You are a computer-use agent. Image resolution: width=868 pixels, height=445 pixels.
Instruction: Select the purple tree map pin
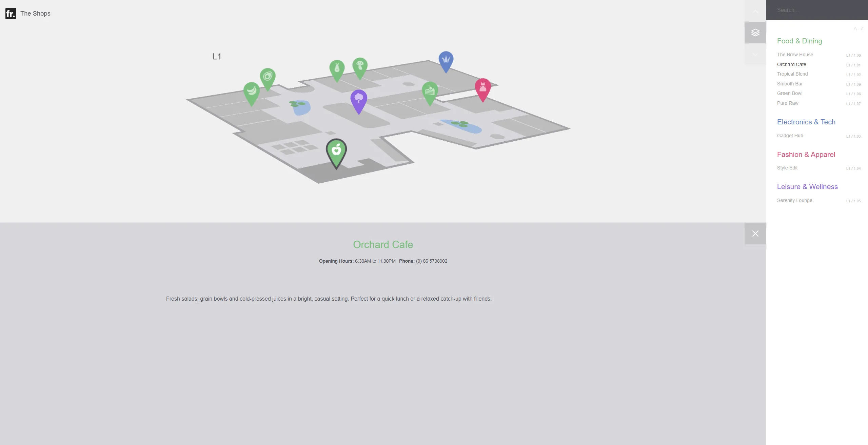point(358,100)
